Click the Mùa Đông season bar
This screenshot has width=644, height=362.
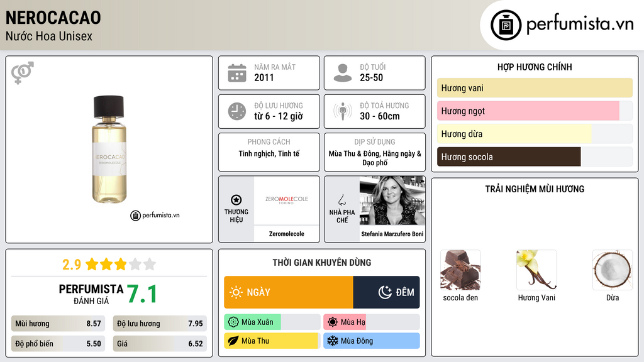pyautogui.click(x=371, y=341)
